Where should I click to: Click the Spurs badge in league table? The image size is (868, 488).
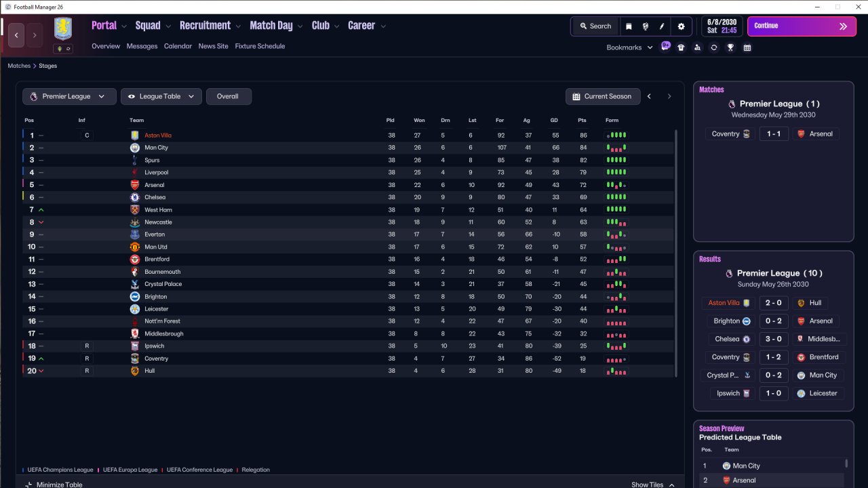pyautogui.click(x=135, y=160)
